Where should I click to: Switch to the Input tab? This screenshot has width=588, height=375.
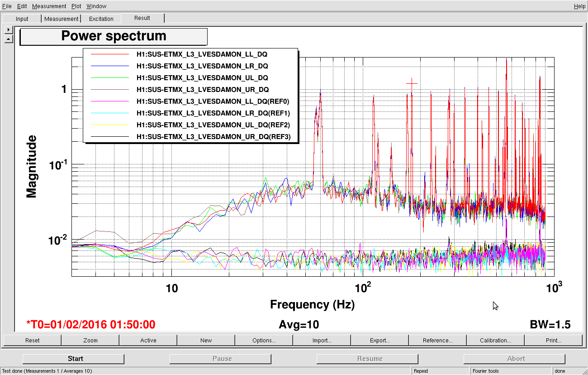coord(22,19)
